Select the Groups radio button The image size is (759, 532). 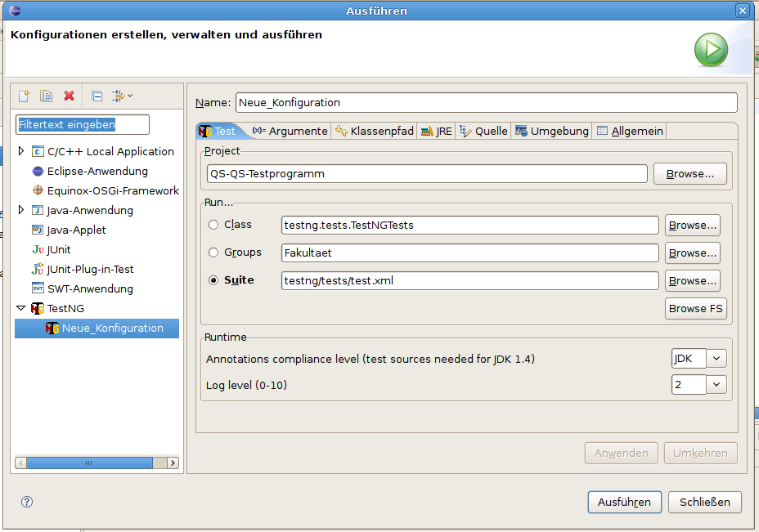coord(213,253)
